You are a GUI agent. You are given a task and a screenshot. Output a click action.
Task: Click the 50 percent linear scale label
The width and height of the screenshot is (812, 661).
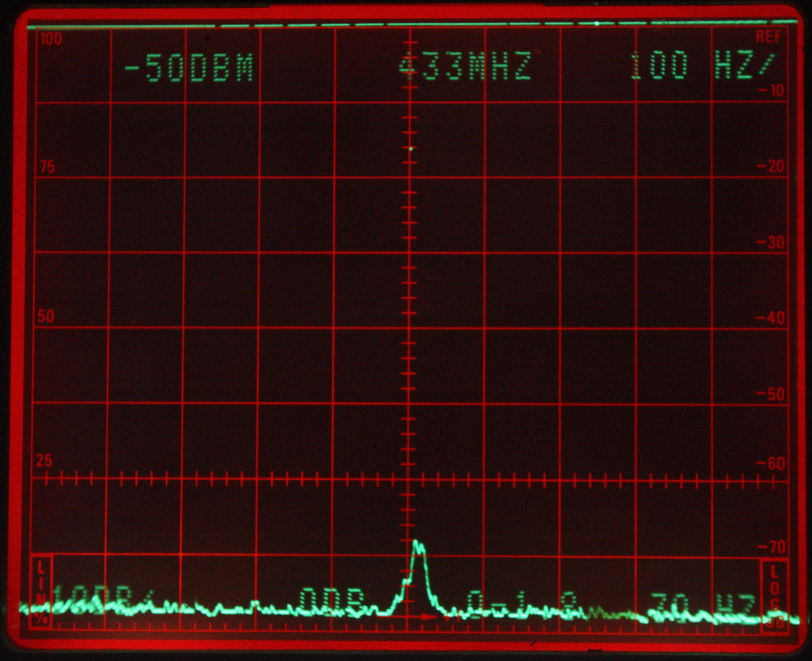pyautogui.click(x=46, y=316)
